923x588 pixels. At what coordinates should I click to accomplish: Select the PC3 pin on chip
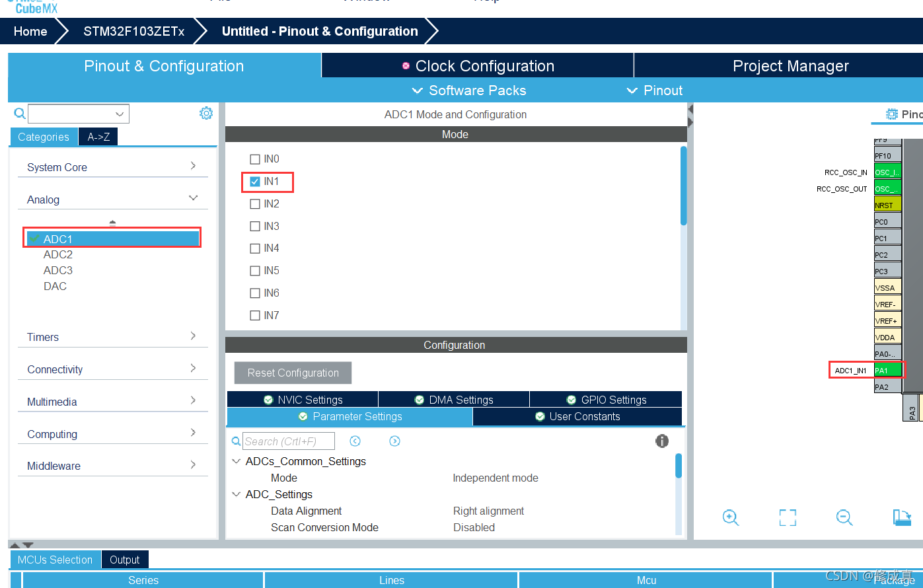pos(887,271)
